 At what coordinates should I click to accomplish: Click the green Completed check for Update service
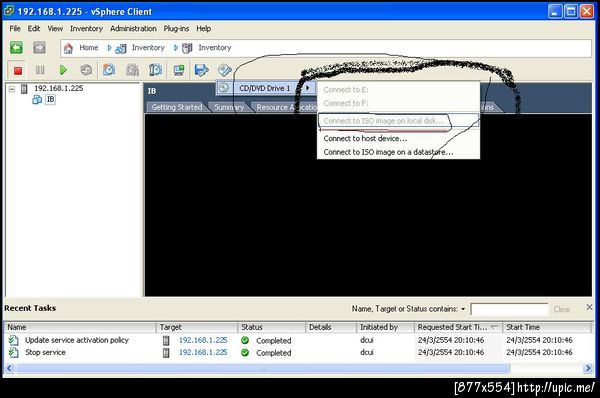coord(245,340)
